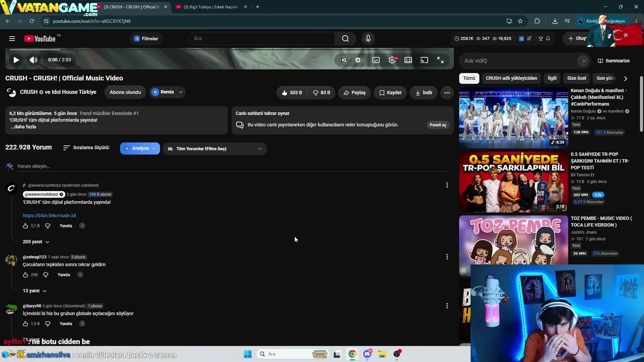Cast the video to a TV

[424, 60]
